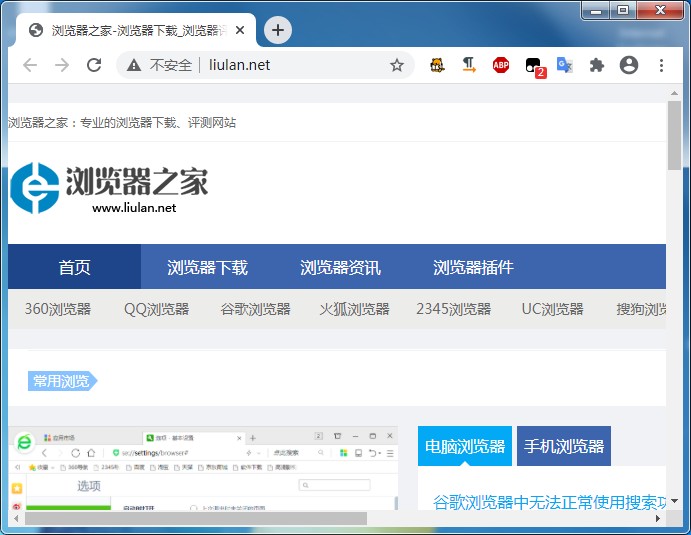This screenshot has width=691, height=535.
Task: Open the 火狐浏览器 link
Action: pyautogui.click(x=355, y=309)
